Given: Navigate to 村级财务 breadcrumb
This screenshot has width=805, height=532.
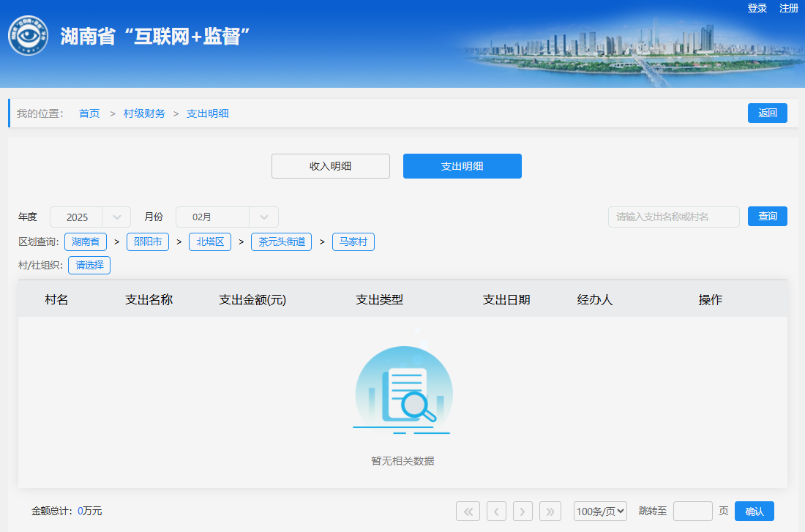Looking at the screenshot, I should [x=144, y=113].
